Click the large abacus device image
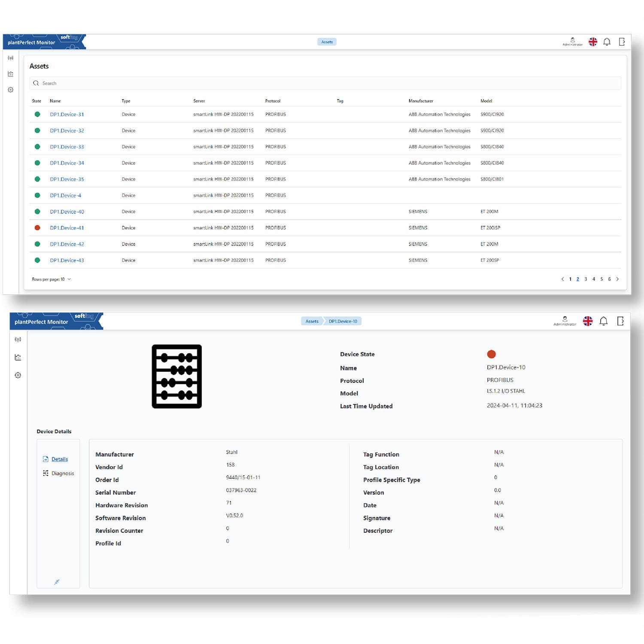644x644 pixels. [176, 376]
